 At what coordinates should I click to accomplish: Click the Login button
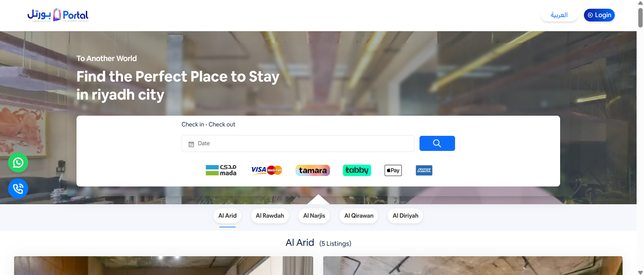(599, 15)
